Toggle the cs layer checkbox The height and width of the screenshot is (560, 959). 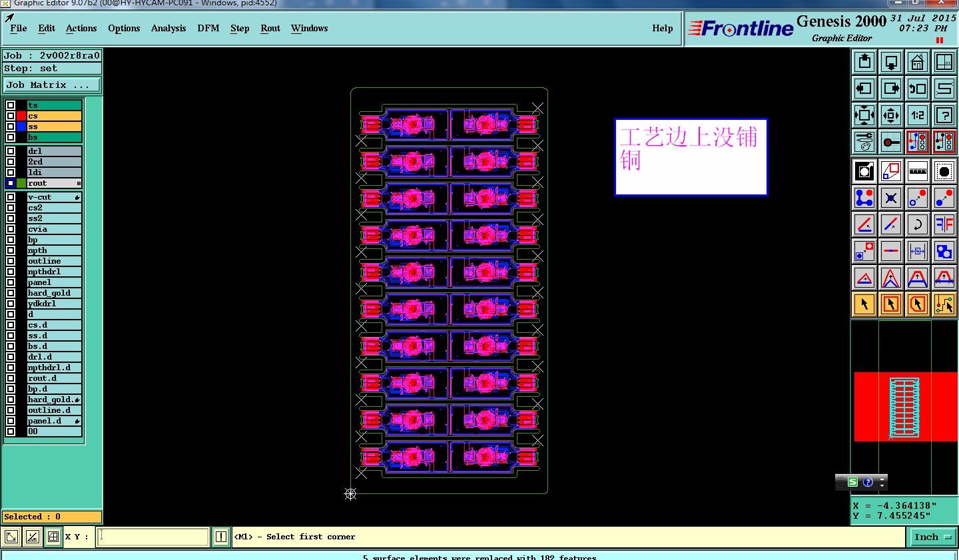point(11,116)
